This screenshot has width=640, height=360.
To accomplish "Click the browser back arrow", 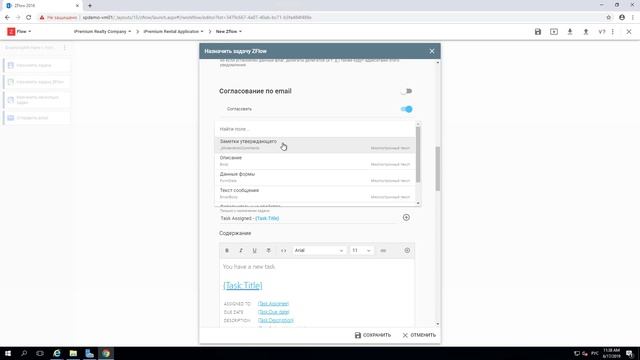I will pyautogui.click(x=7, y=18).
